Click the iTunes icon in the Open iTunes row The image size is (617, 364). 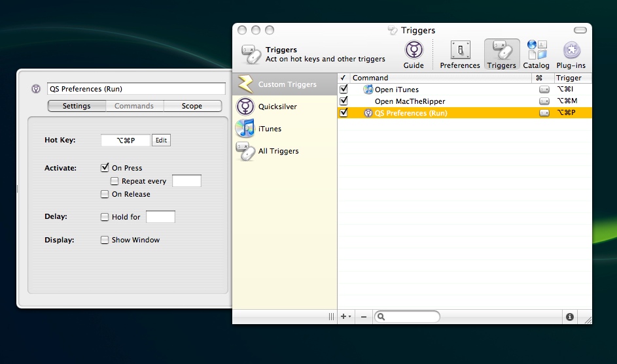(368, 90)
